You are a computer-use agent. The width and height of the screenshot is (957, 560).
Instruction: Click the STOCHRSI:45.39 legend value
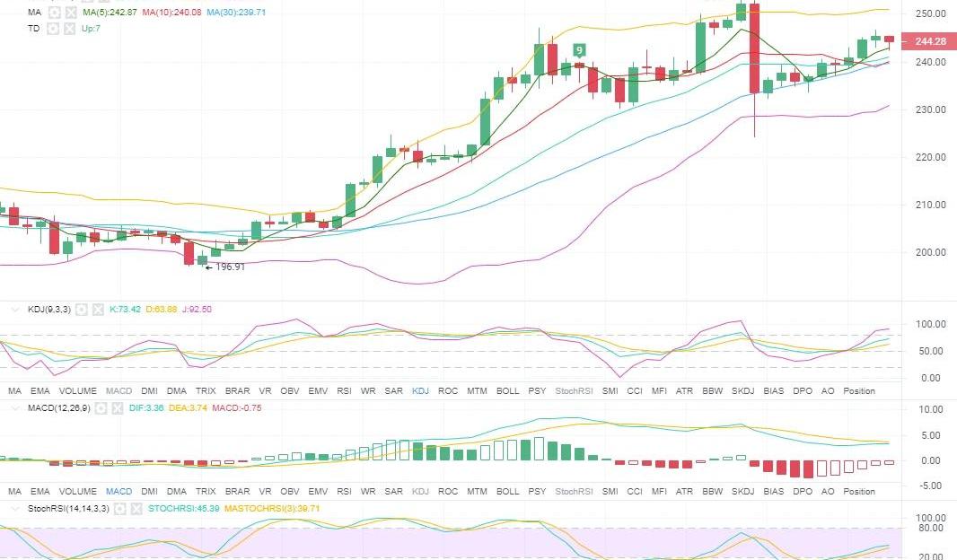[x=184, y=509]
